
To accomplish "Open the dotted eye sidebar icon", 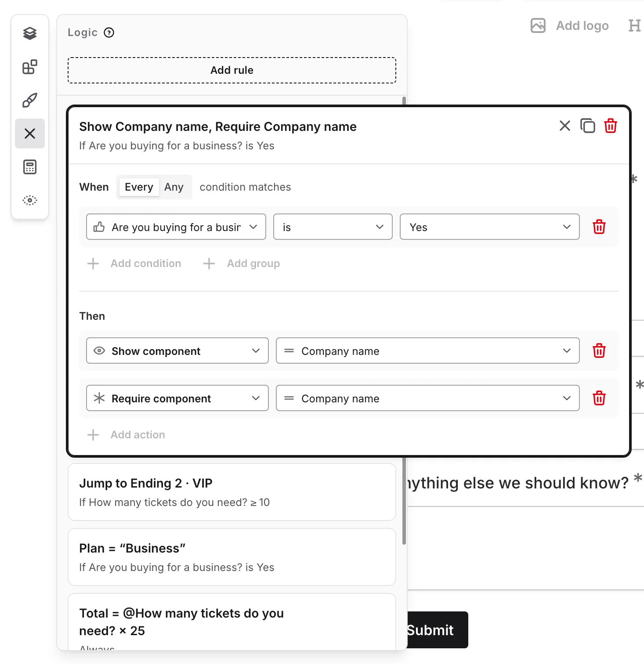I will (x=30, y=200).
